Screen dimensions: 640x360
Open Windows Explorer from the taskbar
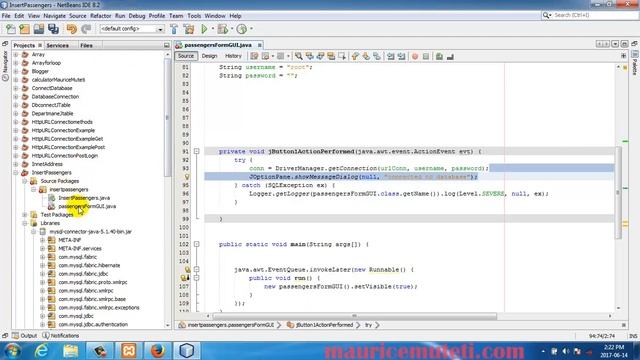[x=71, y=351]
